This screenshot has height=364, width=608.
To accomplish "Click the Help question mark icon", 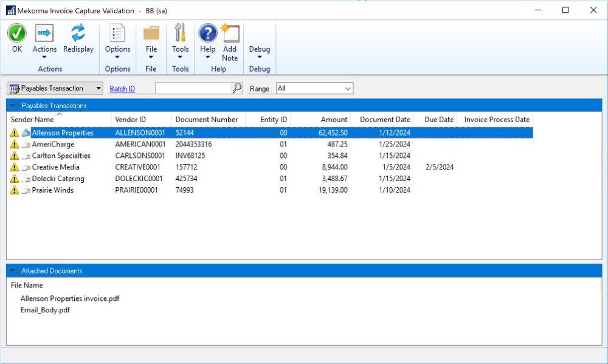I will coord(207,33).
